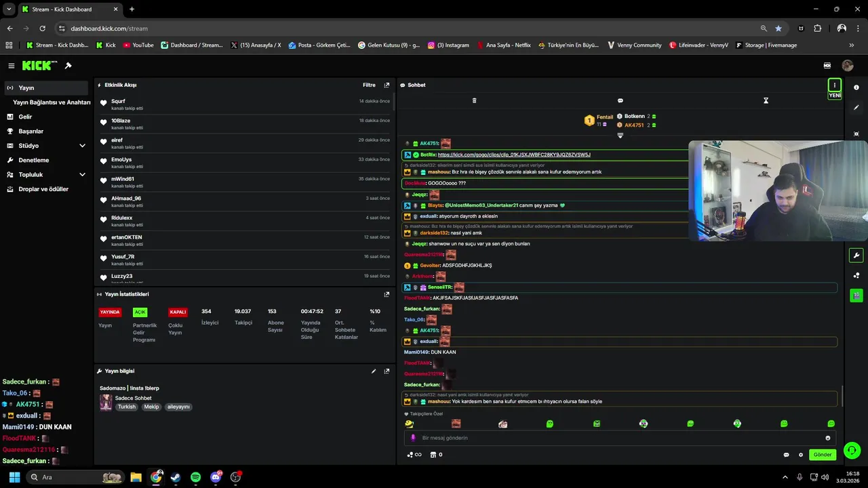Open Discord from the taskbar
This screenshot has height=488, width=868.
[216, 477]
